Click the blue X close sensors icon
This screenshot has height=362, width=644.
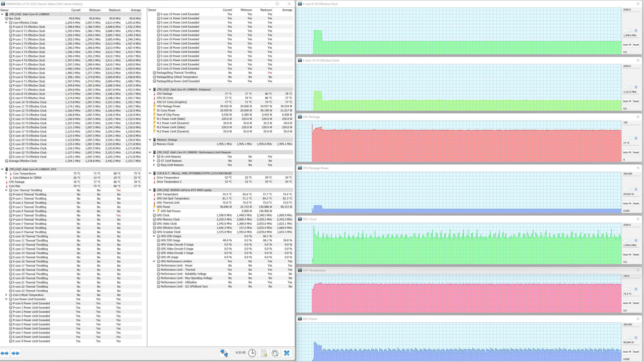(287, 353)
